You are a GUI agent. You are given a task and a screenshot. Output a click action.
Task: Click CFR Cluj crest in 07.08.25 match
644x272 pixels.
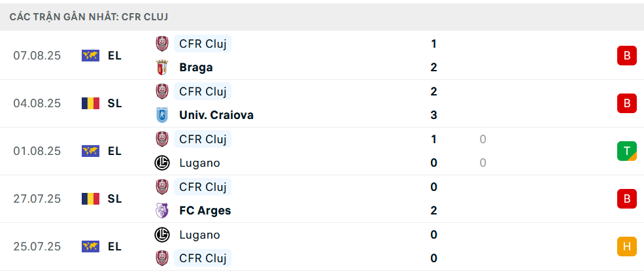click(x=161, y=44)
